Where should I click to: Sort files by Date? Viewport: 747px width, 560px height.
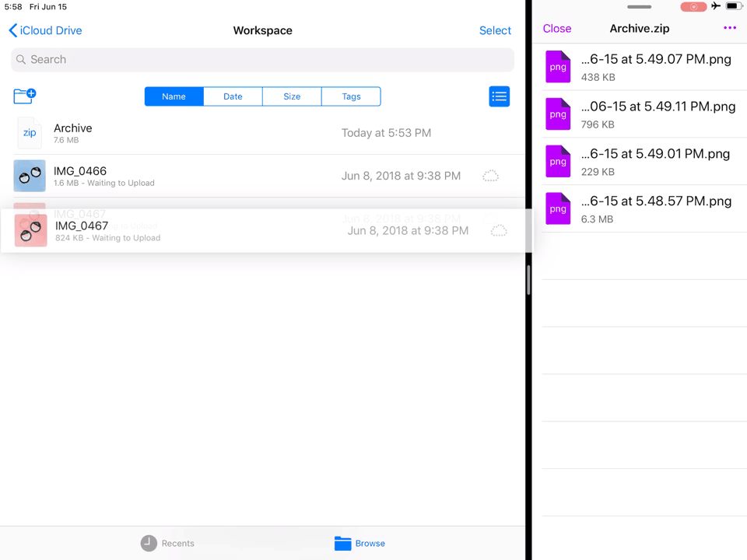point(233,96)
